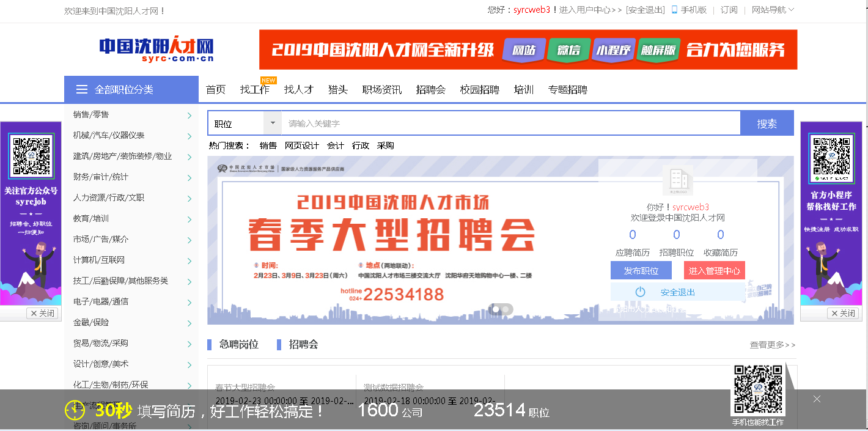Click hot search keyword 采购
Image resolution: width=868 pixels, height=431 pixels.
[x=386, y=146]
